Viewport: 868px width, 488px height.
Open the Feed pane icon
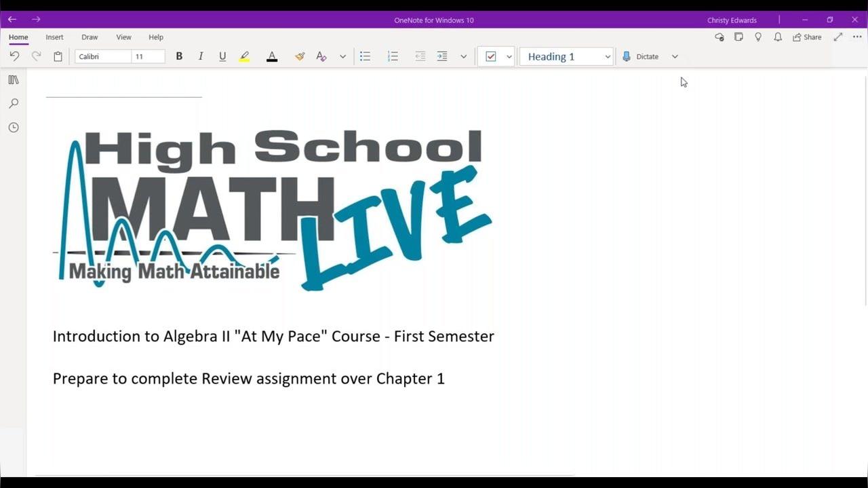[x=739, y=37]
